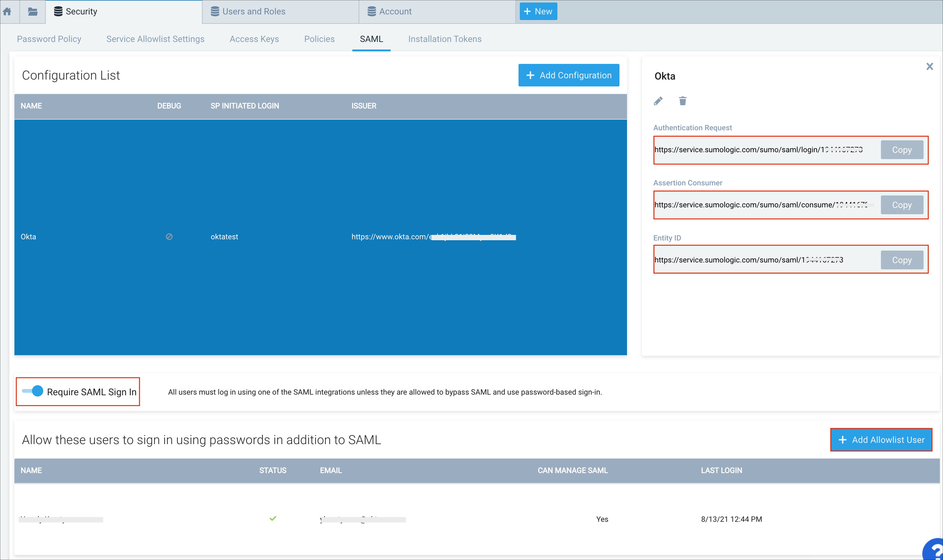Click green status checkmark in allowlist row
The height and width of the screenshot is (560, 943).
pos(273,518)
